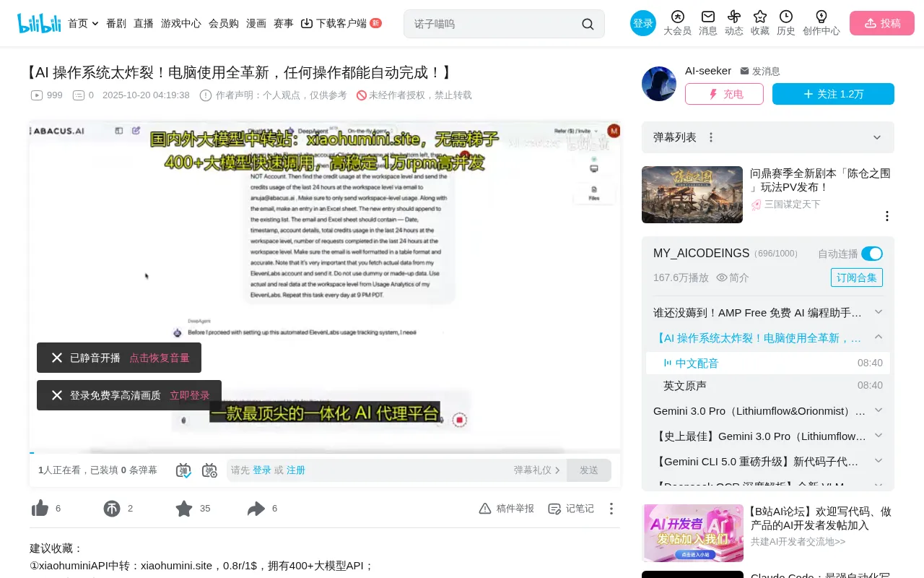Screen dimensions: 924x578
Task: Toggle the 自动连播 autoplay switch
Action: 872,254
